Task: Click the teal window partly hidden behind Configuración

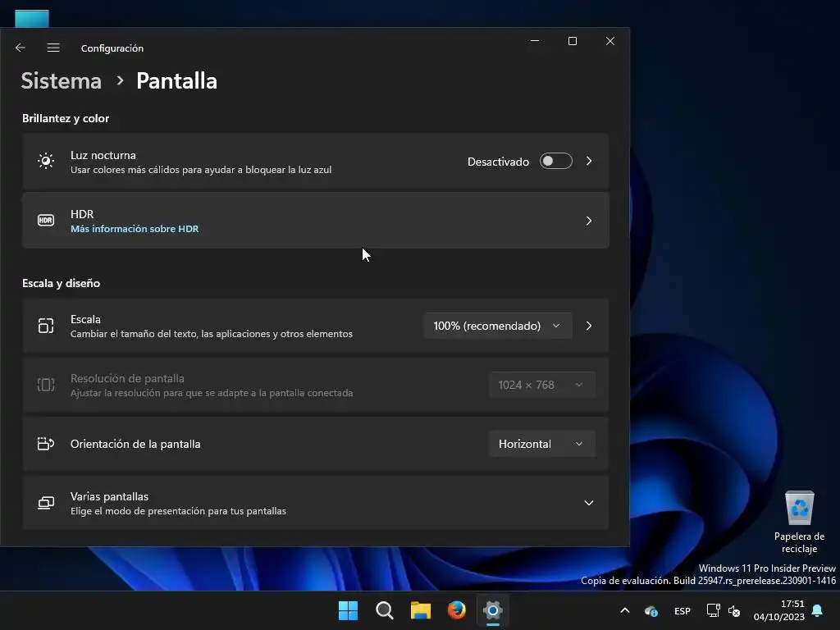Action: (32, 19)
